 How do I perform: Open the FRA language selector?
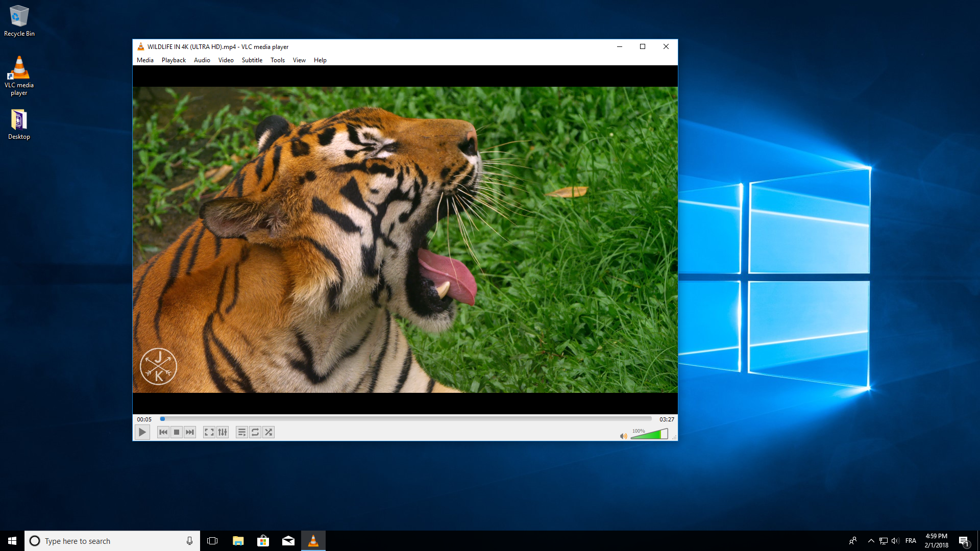coord(911,540)
